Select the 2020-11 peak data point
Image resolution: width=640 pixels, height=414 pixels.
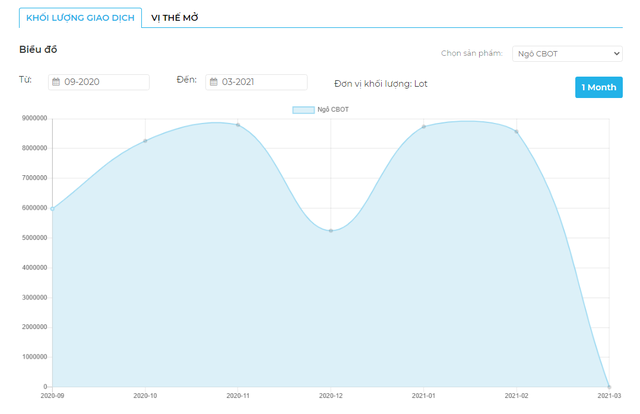click(x=238, y=125)
